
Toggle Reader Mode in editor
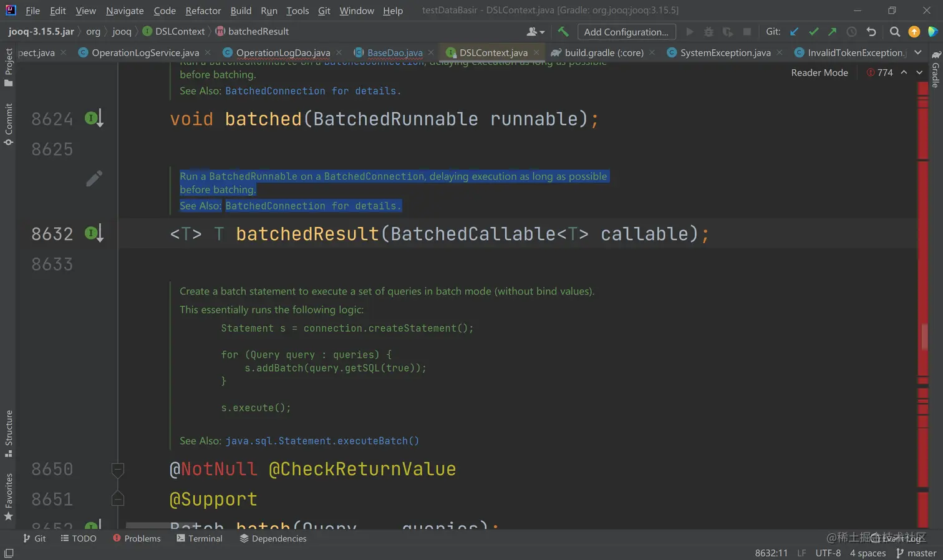coord(819,72)
